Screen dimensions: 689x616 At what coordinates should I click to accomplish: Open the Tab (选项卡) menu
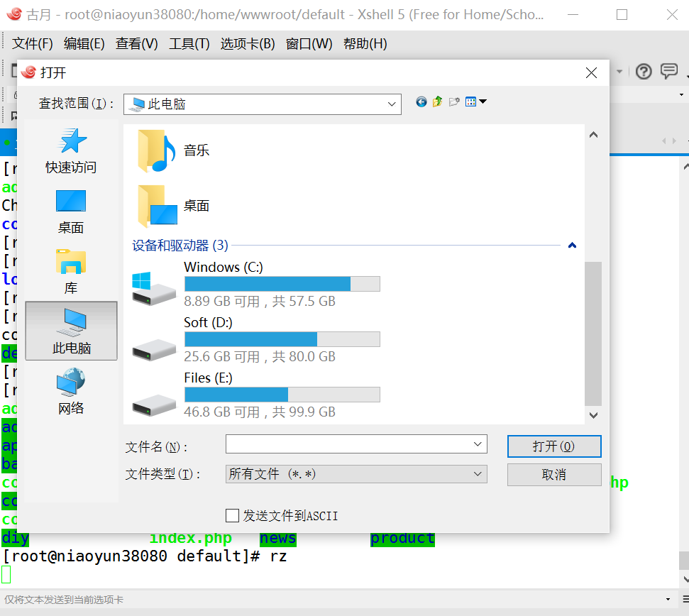pos(248,43)
